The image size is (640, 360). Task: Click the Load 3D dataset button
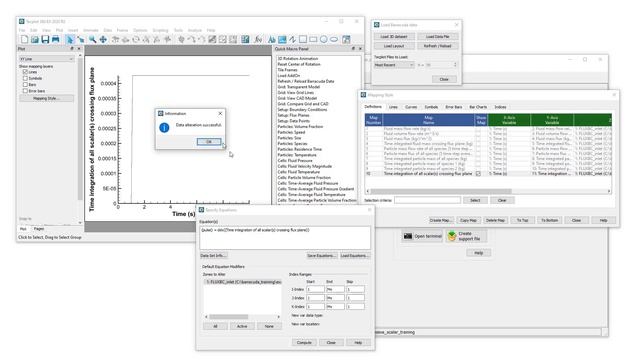[394, 37]
